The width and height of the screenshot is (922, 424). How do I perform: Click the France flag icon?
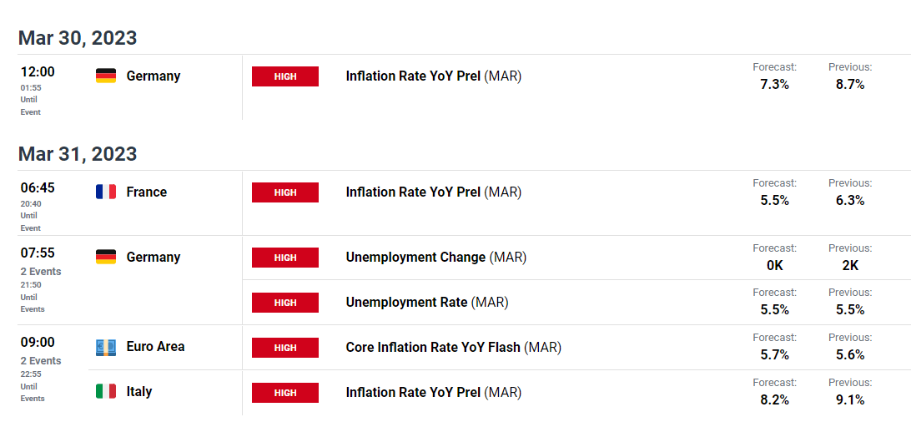[105, 192]
